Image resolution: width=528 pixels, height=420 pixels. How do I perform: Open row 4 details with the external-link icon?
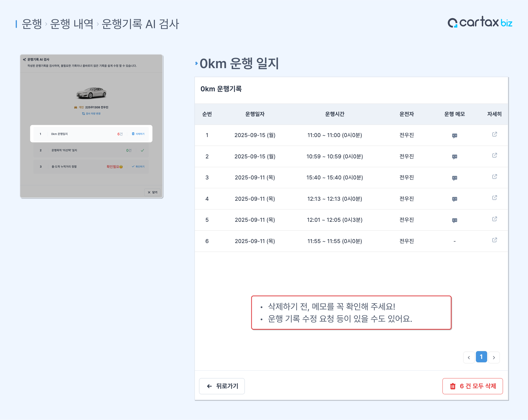click(494, 198)
